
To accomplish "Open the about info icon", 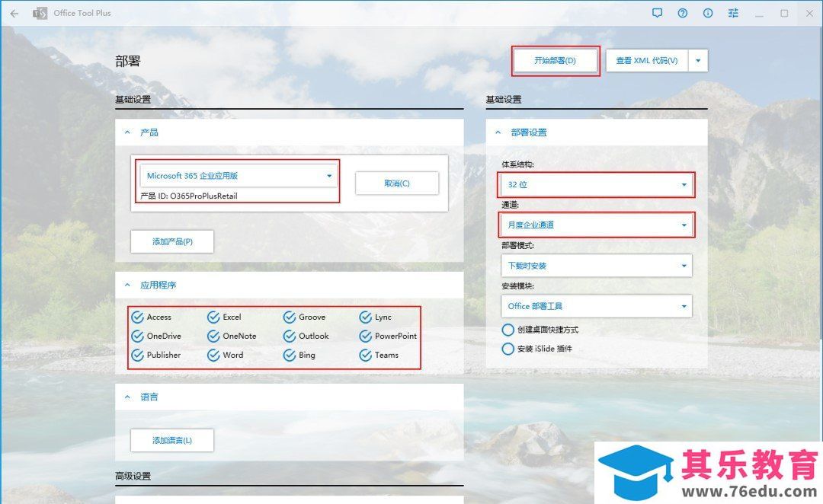I will [x=708, y=13].
